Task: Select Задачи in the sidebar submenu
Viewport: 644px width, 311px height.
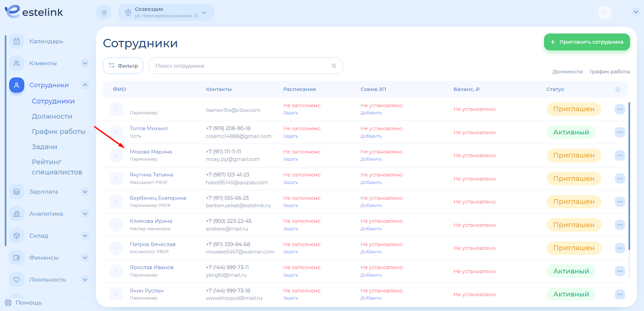Action: pyautogui.click(x=44, y=147)
